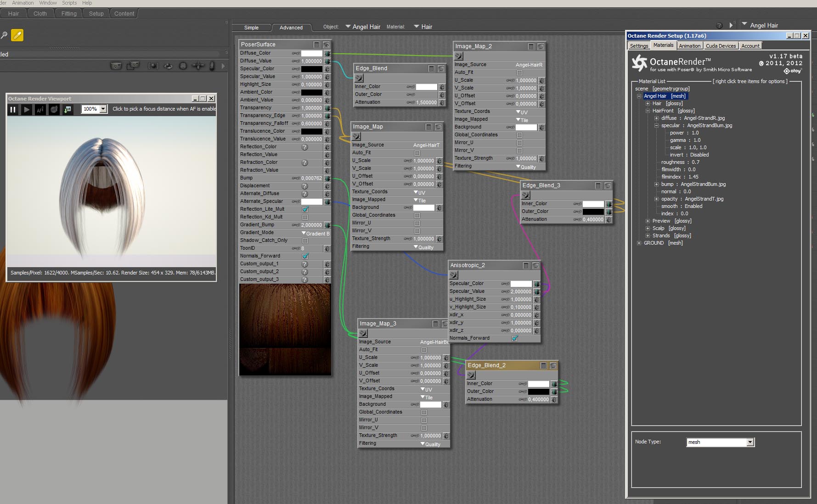Click the dashed-frame area render camera icon
Viewport: 817px width, 504px height.
click(x=133, y=66)
